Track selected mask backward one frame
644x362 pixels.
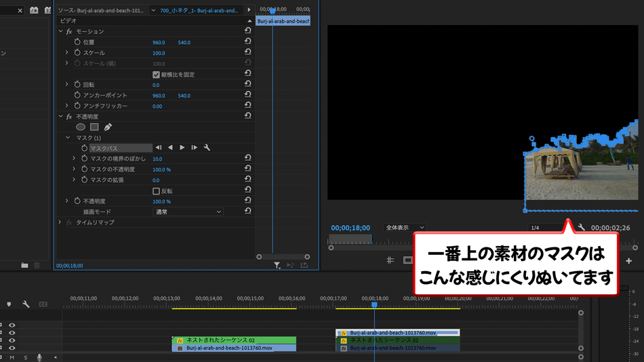pyautogui.click(x=170, y=148)
